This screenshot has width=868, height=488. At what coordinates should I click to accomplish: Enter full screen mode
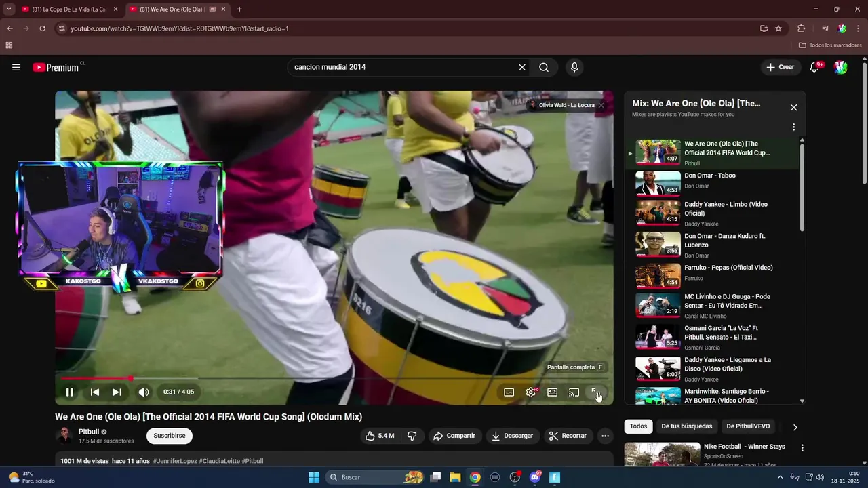point(595,392)
